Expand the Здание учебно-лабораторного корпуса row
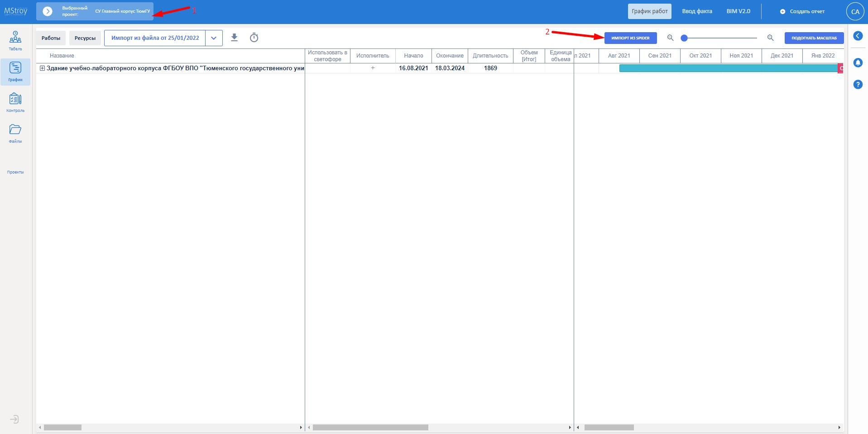This screenshot has height=434, width=868. (42, 68)
